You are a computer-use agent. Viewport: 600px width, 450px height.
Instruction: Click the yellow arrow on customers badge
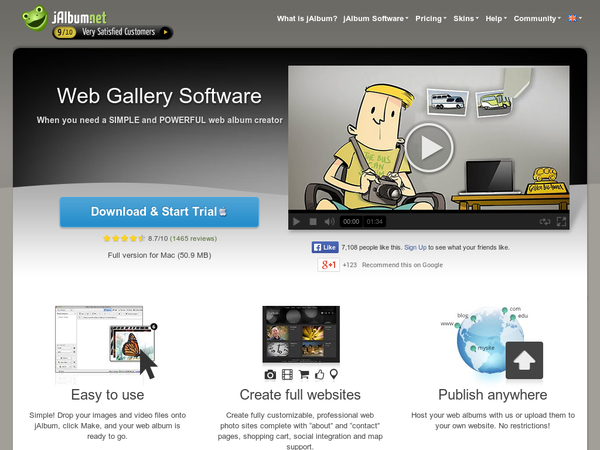pos(165,32)
